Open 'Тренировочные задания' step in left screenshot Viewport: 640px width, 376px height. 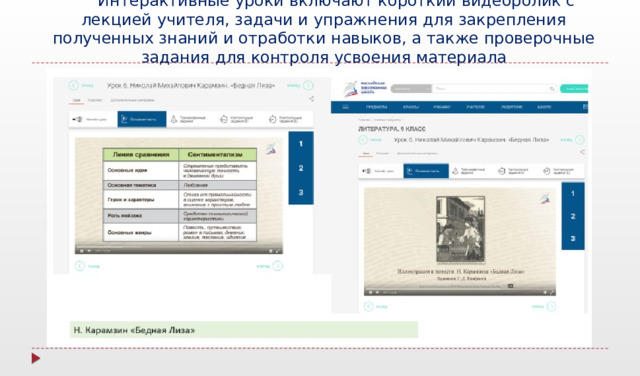click(x=191, y=119)
